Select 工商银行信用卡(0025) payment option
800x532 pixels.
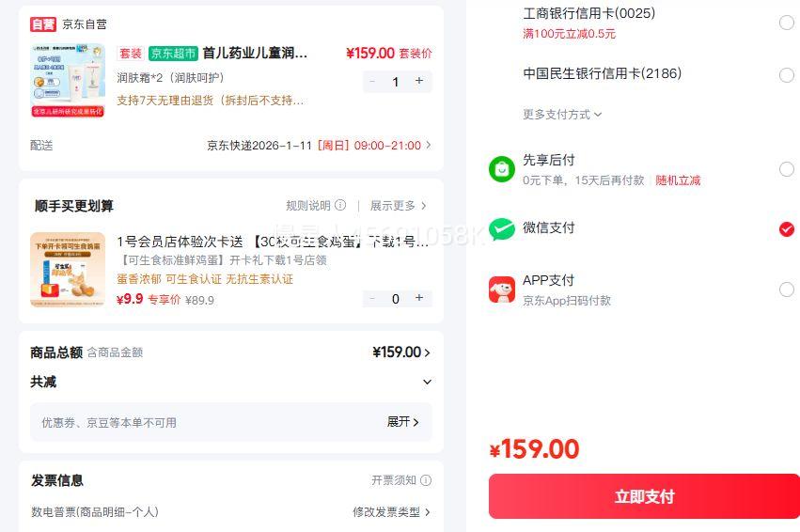point(787,23)
